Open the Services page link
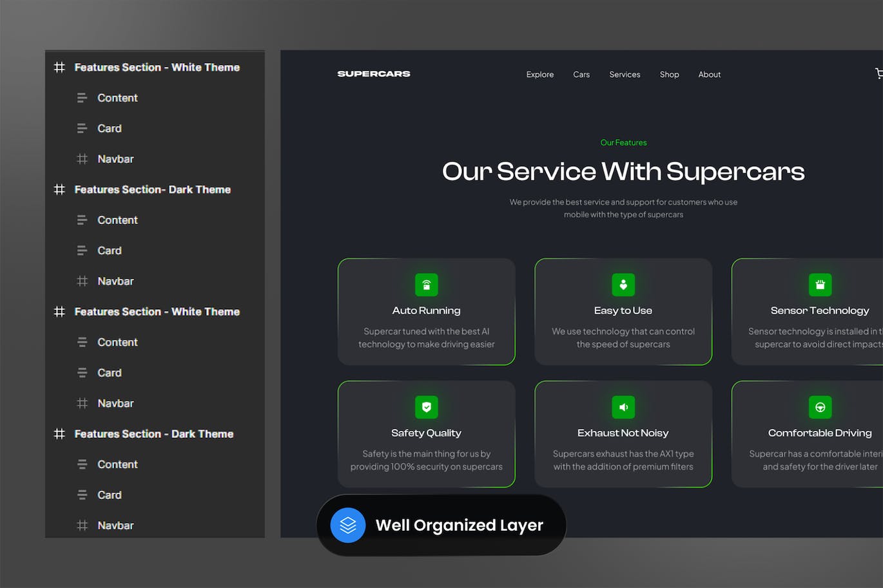The image size is (883, 588). [x=625, y=75]
